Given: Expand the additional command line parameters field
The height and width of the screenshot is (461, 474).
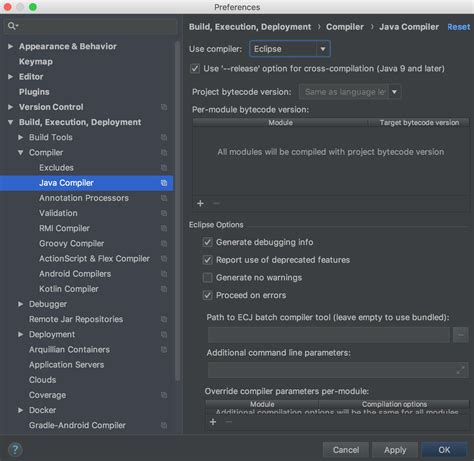Looking at the screenshot, I should tap(460, 370).
